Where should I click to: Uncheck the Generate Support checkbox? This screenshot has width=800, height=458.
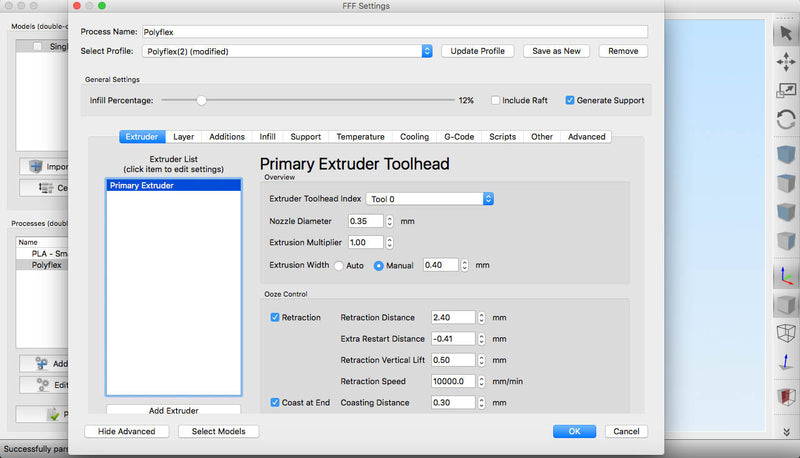[x=570, y=100]
